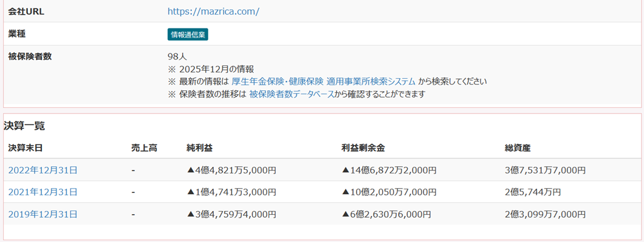
Task: Select total assets 3億7,531万7,000円
Action: 546,170
